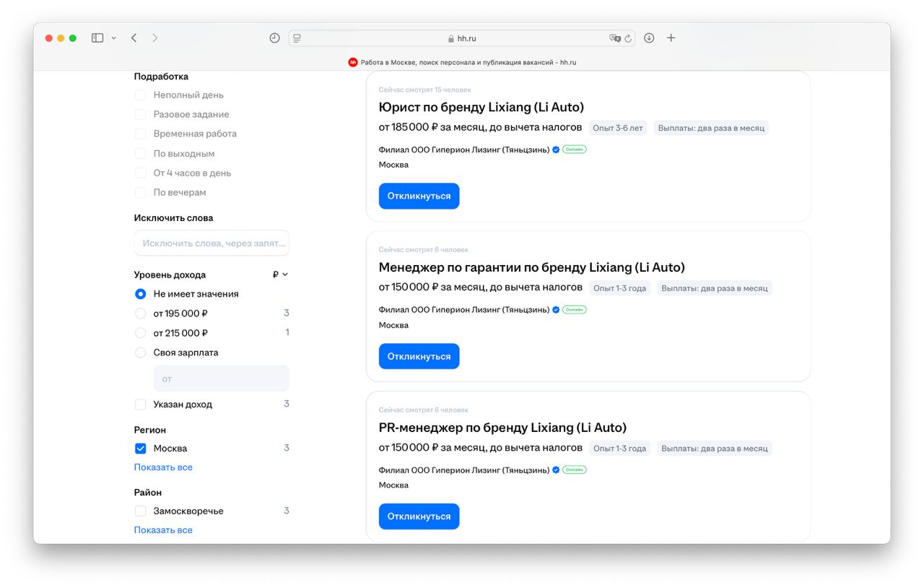Screen dimensions: 924x588
Task: Click the verified badge in the PR-менеджер card
Action: (x=556, y=470)
